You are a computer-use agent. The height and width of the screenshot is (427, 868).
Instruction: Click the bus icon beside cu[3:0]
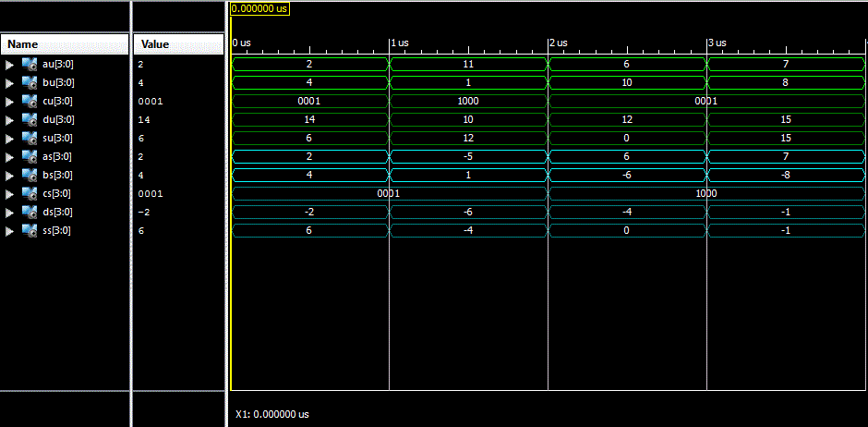click(29, 102)
